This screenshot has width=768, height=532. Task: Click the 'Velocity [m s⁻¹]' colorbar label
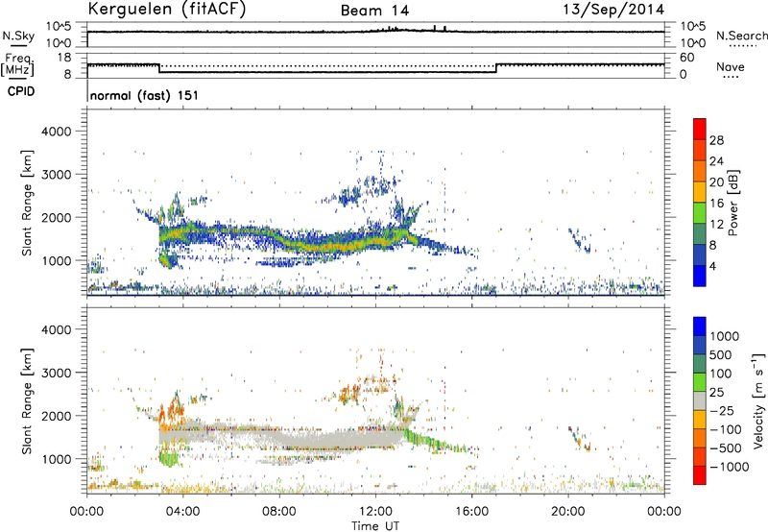click(758, 400)
